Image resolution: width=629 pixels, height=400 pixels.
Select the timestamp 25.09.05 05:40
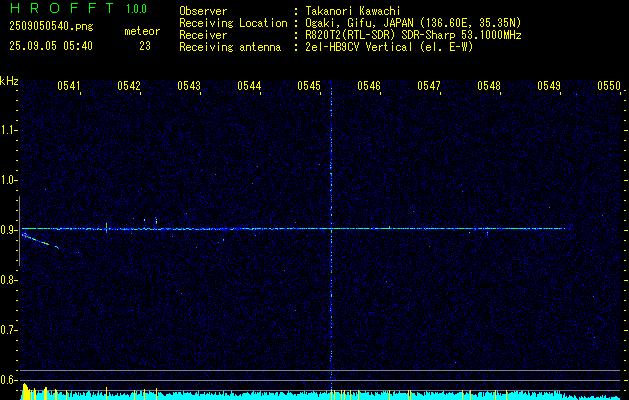(x=51, y=46)
